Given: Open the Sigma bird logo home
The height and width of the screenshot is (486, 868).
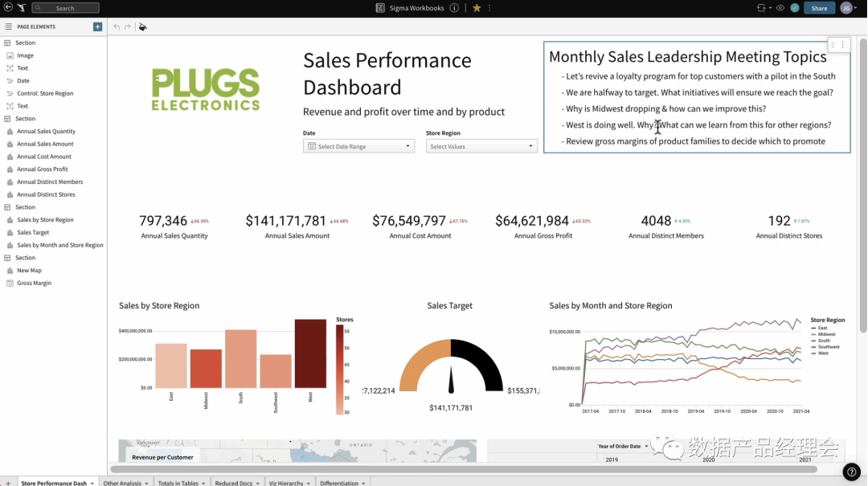Looking at the screenshot, I should pyautogui.click(x=21, y=8).
